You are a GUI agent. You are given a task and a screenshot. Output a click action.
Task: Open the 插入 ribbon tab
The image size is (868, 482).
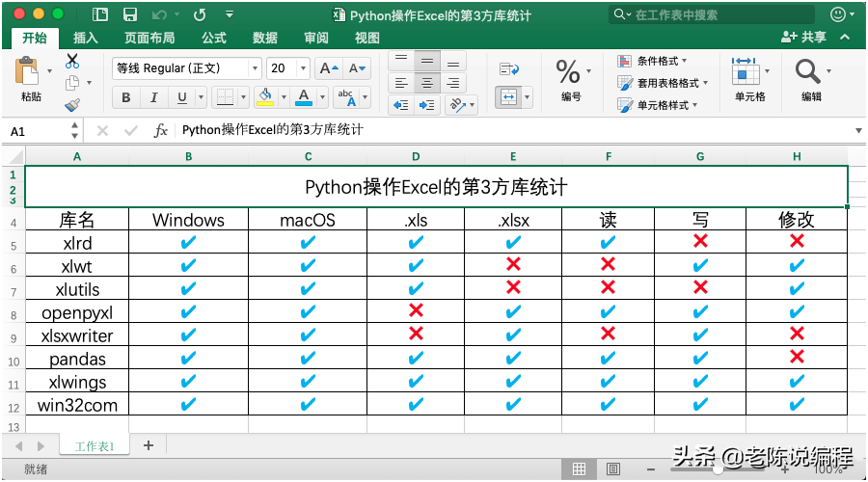point(85,39)
